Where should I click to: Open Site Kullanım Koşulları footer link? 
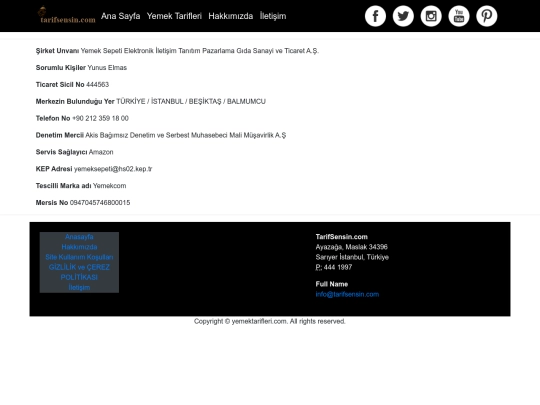[79, 257]
